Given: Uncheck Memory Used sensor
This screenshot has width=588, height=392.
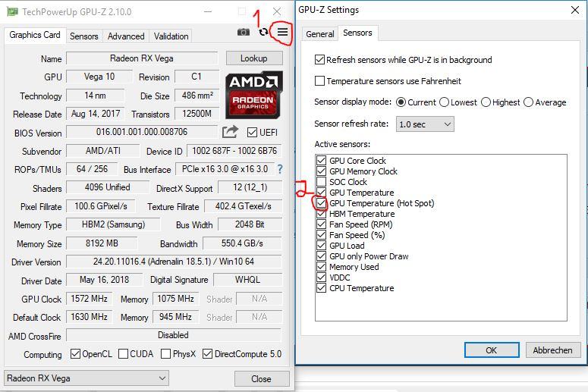Looking at the screenshot, I should [322, 267].
